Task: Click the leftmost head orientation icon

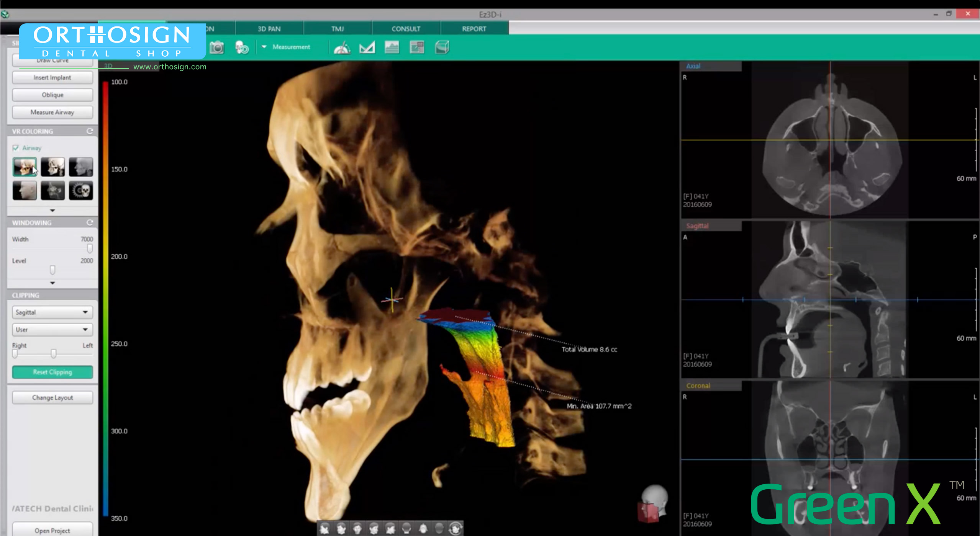Action: [324, 529]
